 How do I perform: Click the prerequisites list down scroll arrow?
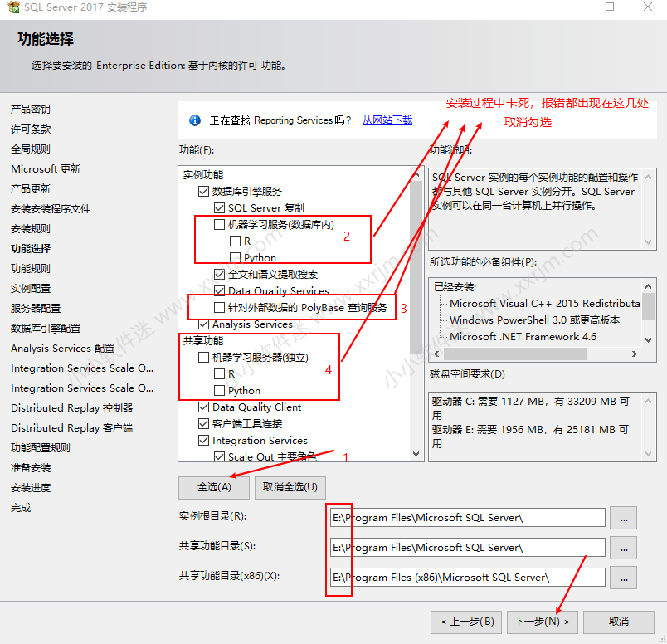[648, 339]
